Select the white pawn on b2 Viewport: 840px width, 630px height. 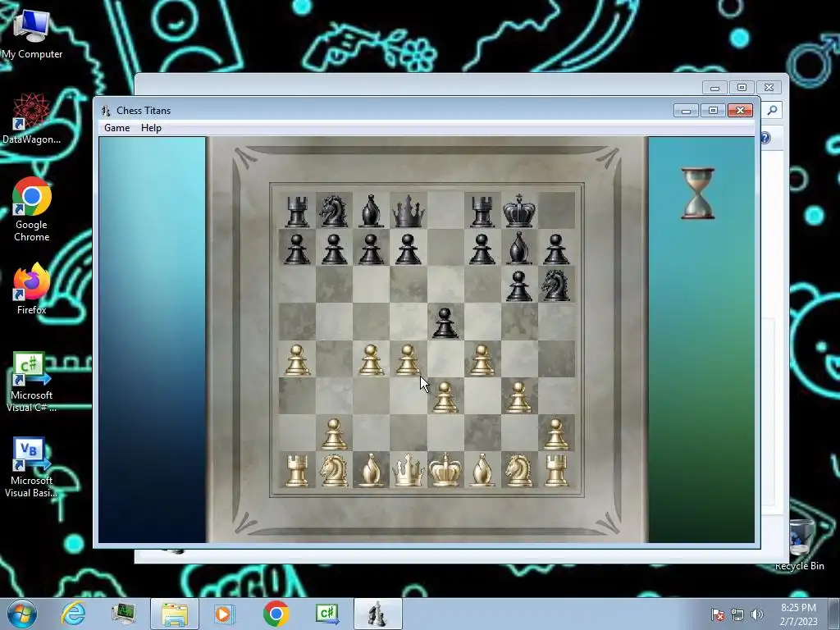(x=334, y=434)
